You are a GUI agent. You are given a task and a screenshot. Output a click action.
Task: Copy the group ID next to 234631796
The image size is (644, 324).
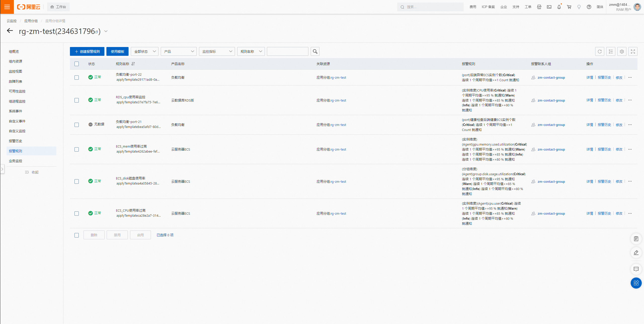coord(97,32)
